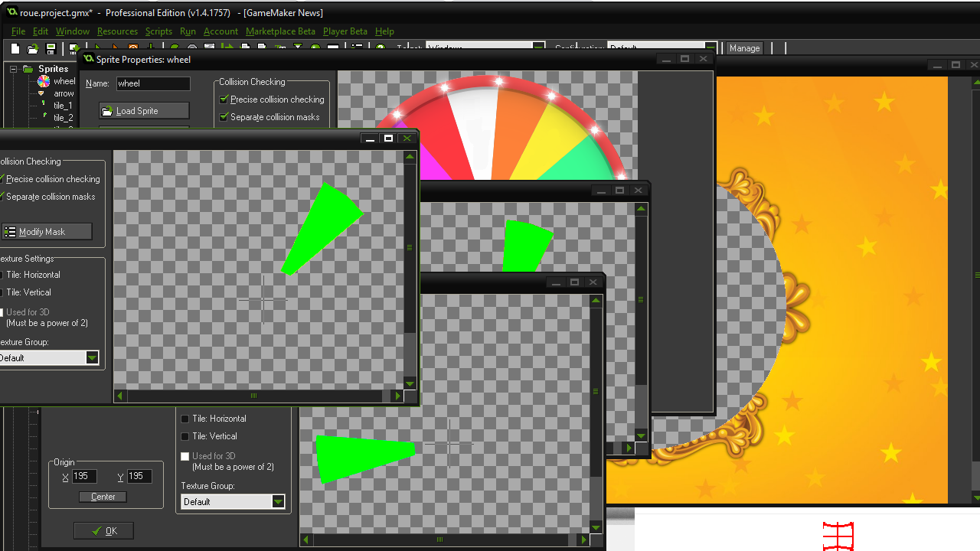Click the Load Sprite folder button

[144, 111]
